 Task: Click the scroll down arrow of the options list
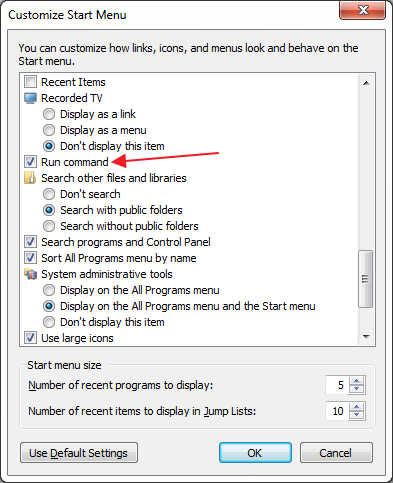coord(366,337)
